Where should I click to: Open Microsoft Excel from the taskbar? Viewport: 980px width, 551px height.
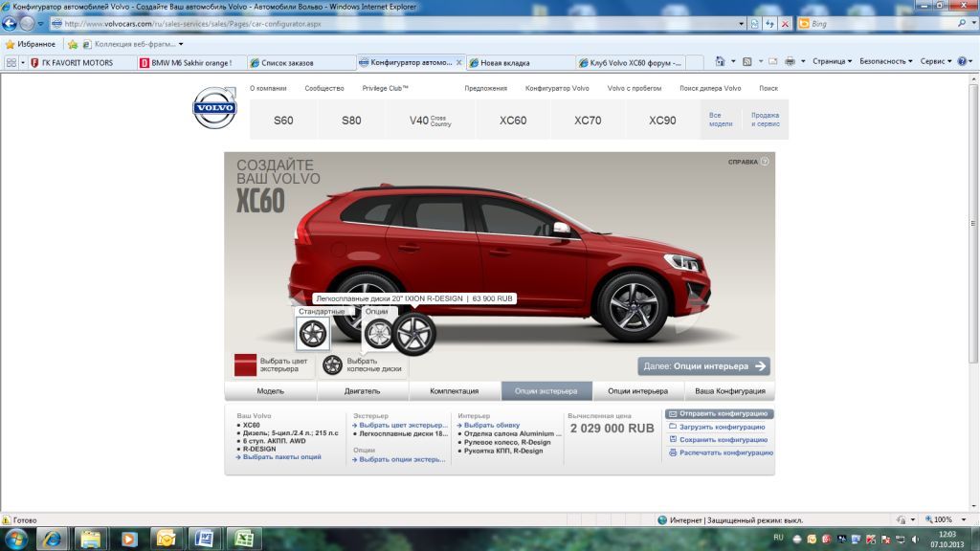click(x=243, y=539)
